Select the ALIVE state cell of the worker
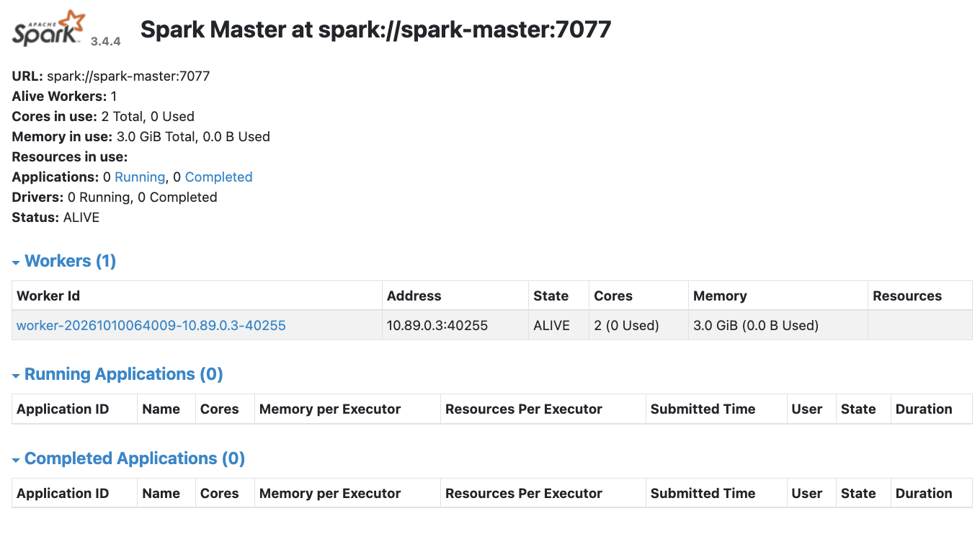 click(x=558, y=326)
